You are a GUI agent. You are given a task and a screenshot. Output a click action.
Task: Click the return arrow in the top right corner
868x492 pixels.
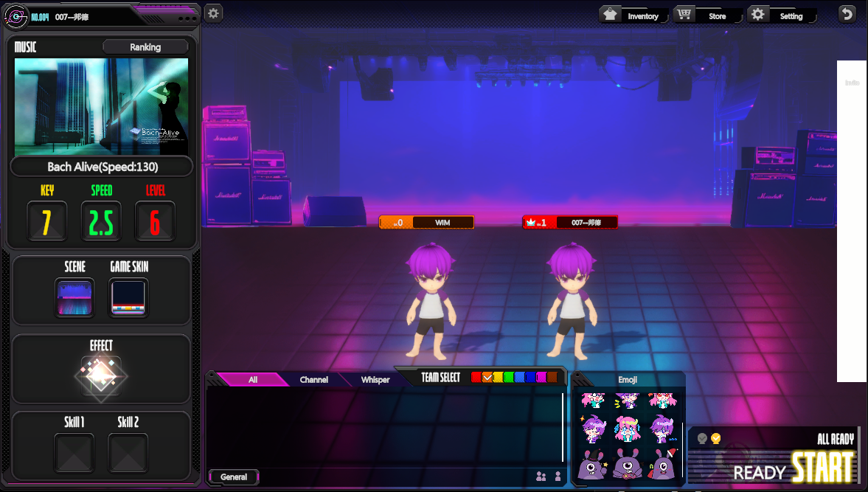point(847,13)
